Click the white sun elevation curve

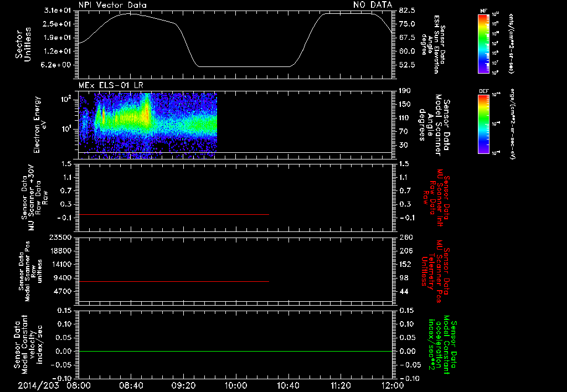(x=235, y=40)
